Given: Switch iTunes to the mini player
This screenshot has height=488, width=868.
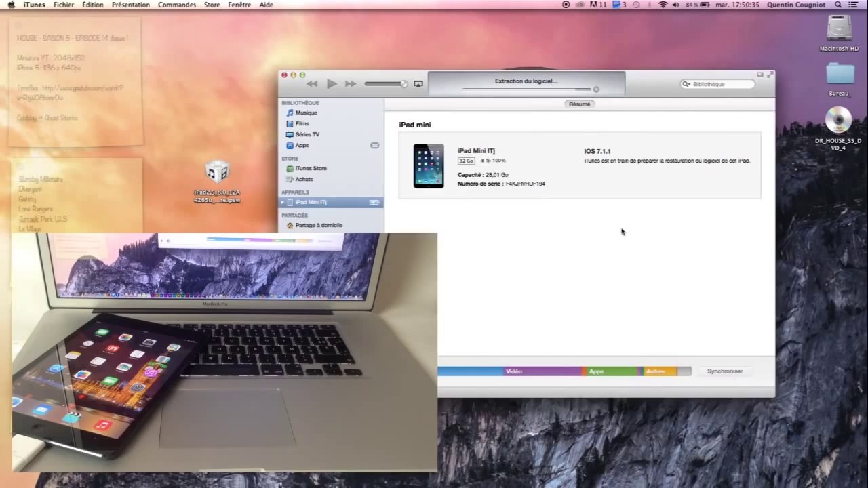Looking at the screenshot, I should pyautogui.click(x=760, y=75).
